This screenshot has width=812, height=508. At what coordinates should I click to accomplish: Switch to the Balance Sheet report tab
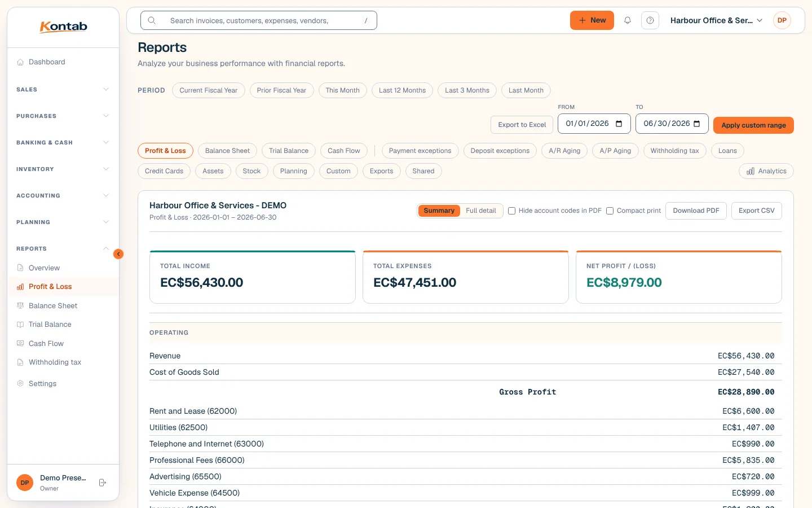click(227, 151)
